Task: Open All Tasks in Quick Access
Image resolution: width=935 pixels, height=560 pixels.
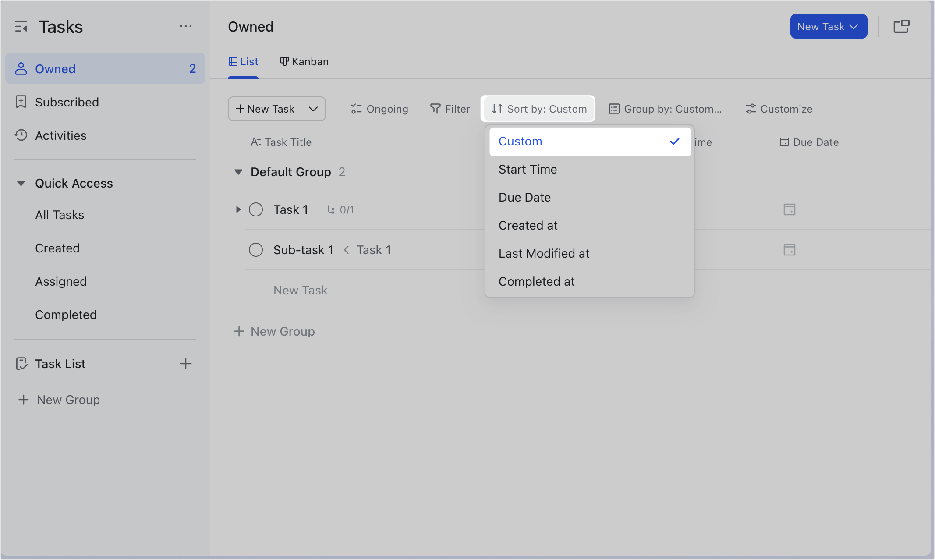Action: click(x=60, y=215)
